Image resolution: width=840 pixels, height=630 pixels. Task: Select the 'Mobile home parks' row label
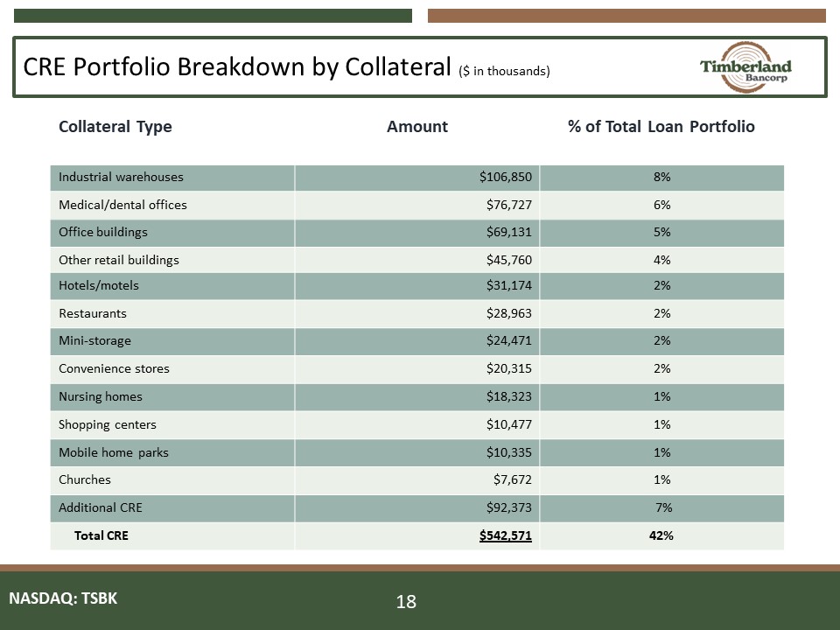click(x=114, y=452)
